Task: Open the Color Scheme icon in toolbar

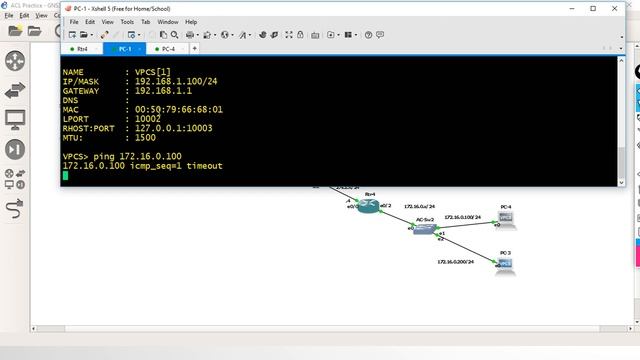Action: pyautogui.click(x=207, y=35)
